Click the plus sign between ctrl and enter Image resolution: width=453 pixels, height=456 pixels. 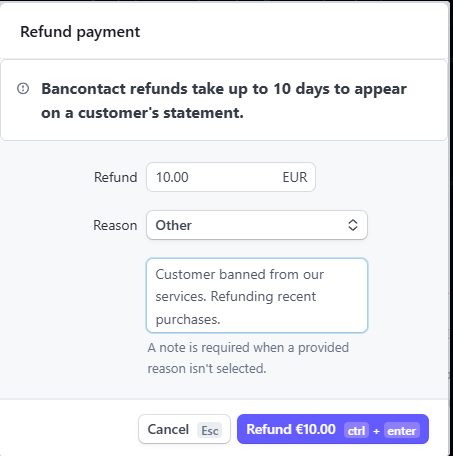tap(376, 431)
